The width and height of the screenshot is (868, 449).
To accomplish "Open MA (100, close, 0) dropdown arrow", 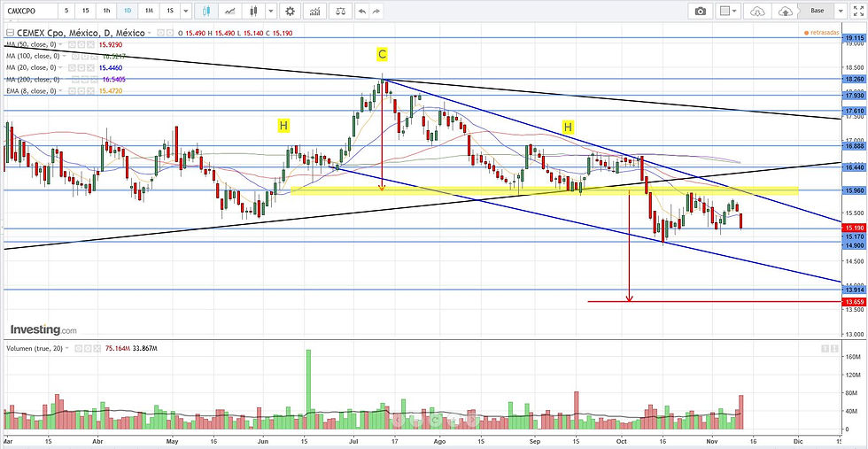I will coord(64,56).
